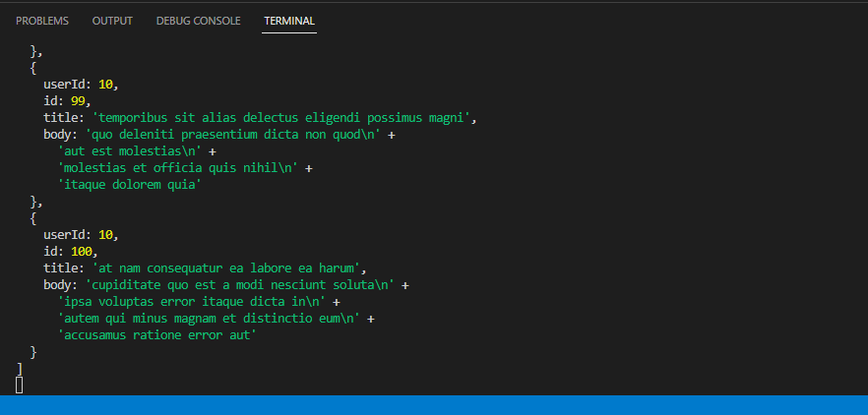Switch to the PROBLEMS tab
868x415 pixels.
coord(42,21)
